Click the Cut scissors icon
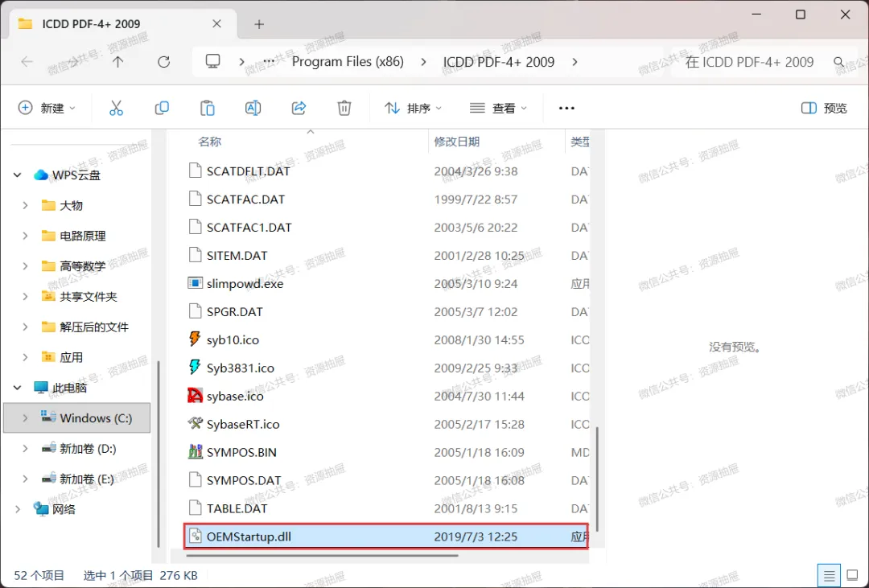Image resolution: width=869 pixels, height=588 pixels. coord(116,108)
